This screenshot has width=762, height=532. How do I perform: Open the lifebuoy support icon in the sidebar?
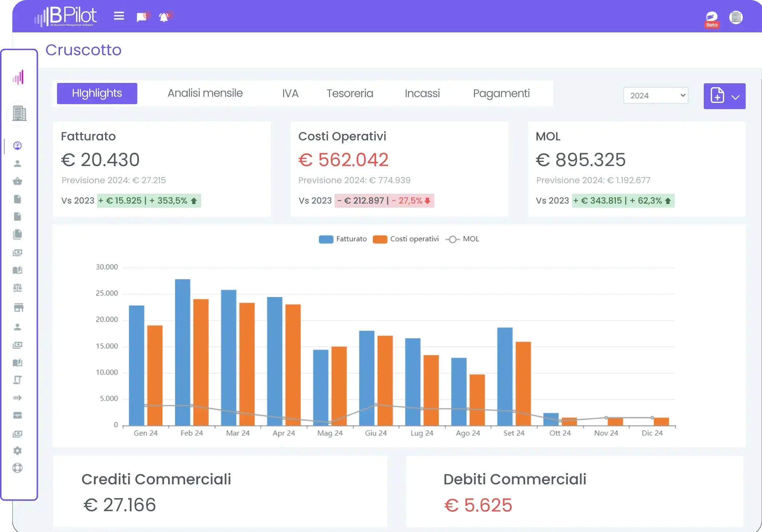click(x=17, y=468)
